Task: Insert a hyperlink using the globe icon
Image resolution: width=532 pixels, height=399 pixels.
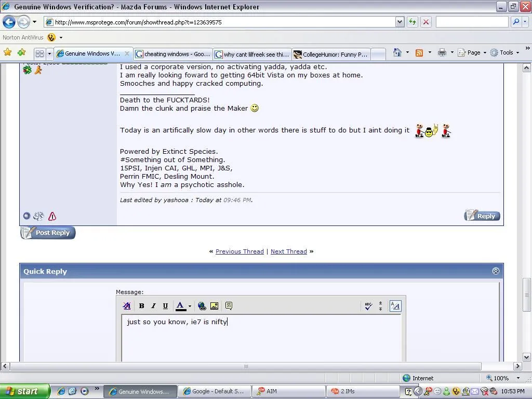Action: tap(202, 305)
